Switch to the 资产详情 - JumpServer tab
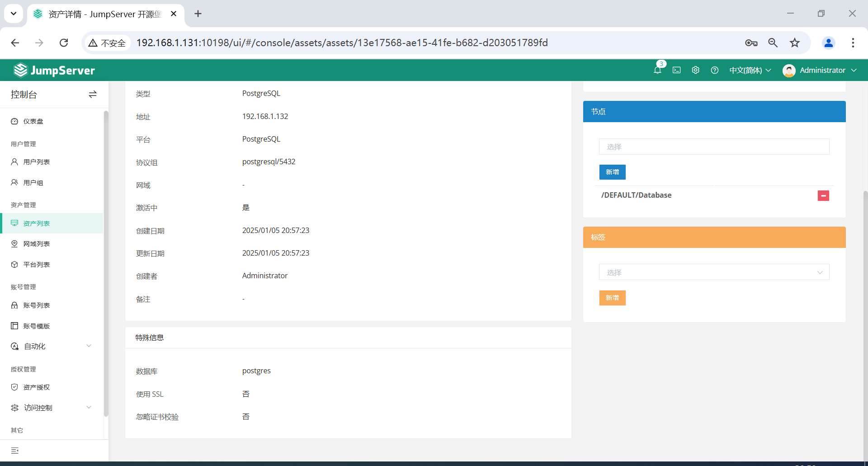Screen dimensions: 868x466 106,14
